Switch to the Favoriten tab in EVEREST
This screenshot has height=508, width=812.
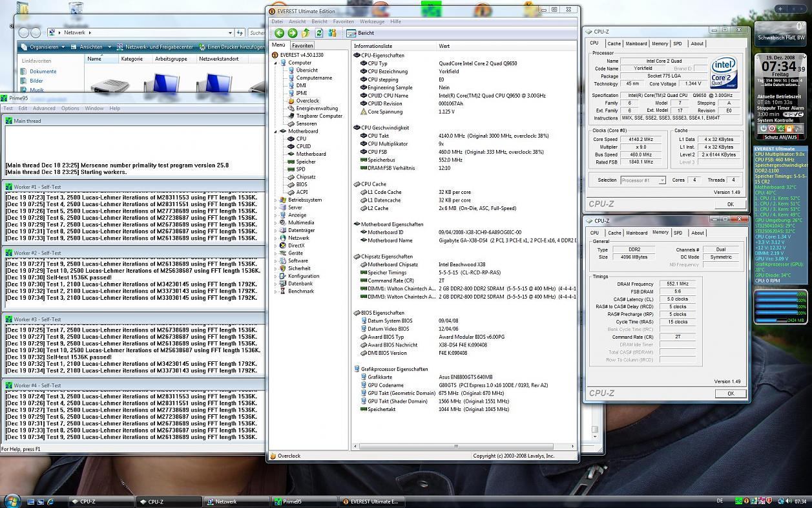tap(302, 46)
